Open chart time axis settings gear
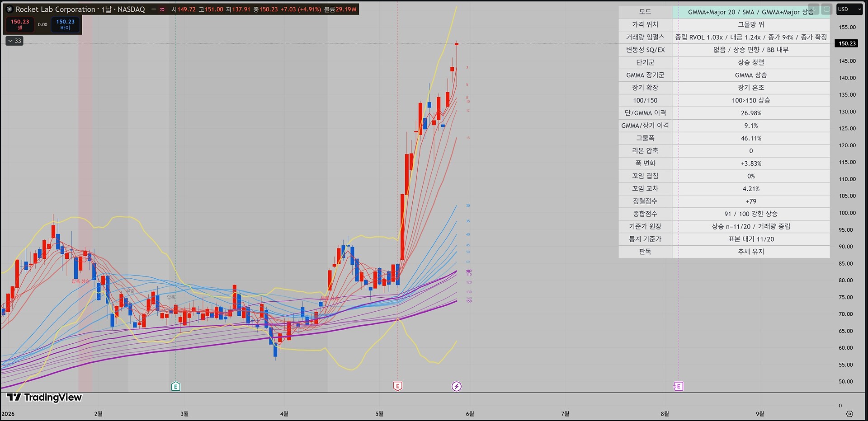This screenshot has height=421, width=868. 849,414
